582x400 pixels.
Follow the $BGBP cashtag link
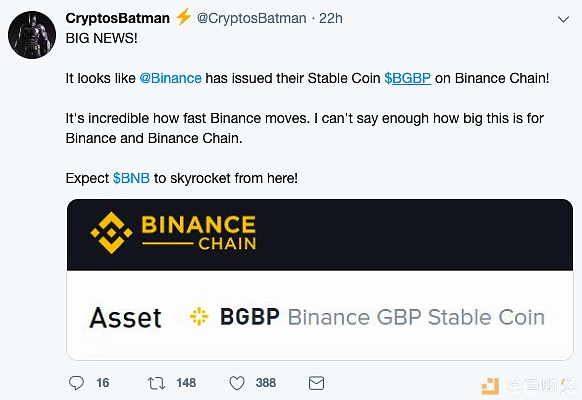(408, 78)
